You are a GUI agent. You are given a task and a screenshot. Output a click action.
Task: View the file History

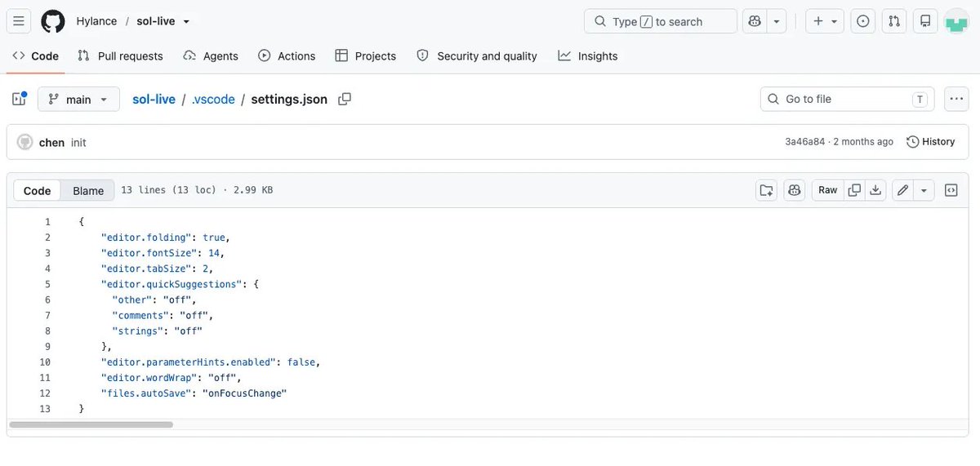[931, 141]
